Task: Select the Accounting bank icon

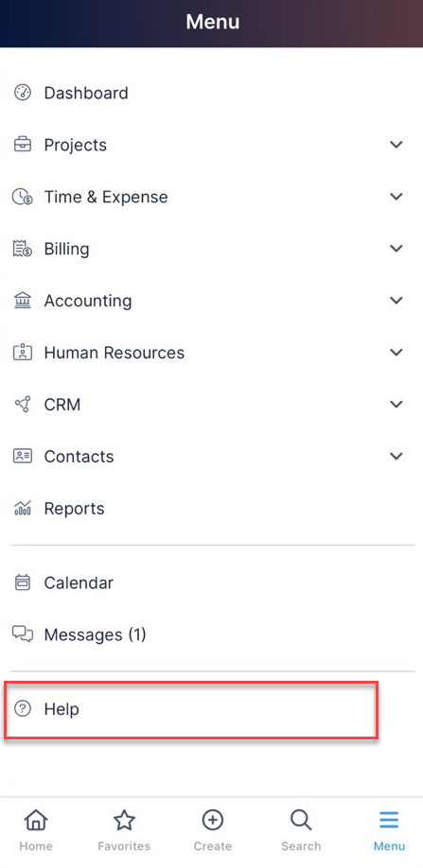Action: pos(23,301)
